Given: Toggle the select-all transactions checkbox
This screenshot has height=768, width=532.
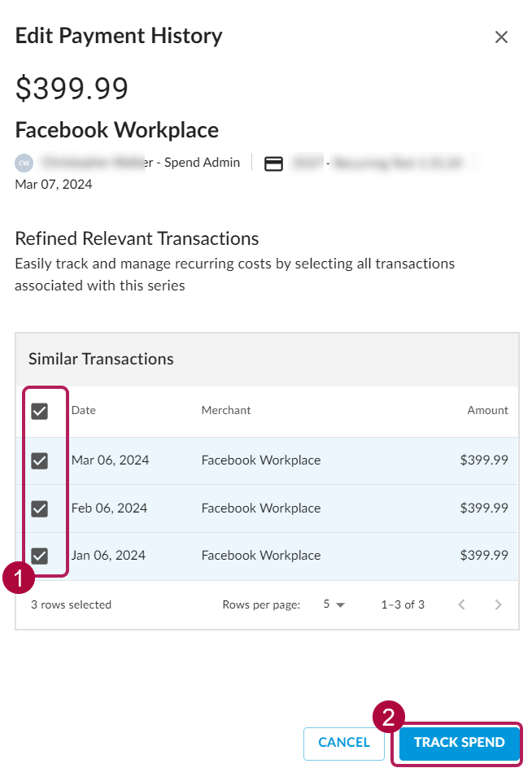Looking at the screenshot, I should click(40, 411).
